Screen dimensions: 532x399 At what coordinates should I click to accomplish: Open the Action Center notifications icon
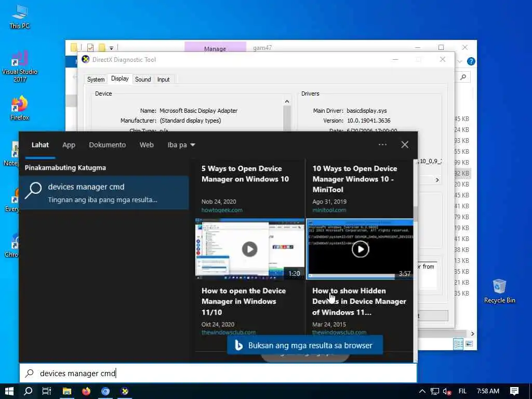(514, 391)
